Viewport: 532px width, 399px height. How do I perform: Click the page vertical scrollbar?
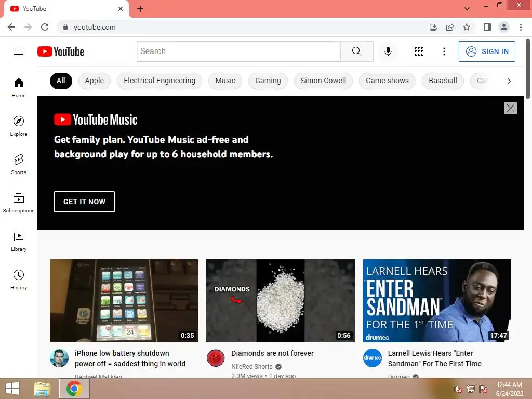point(528,69)
